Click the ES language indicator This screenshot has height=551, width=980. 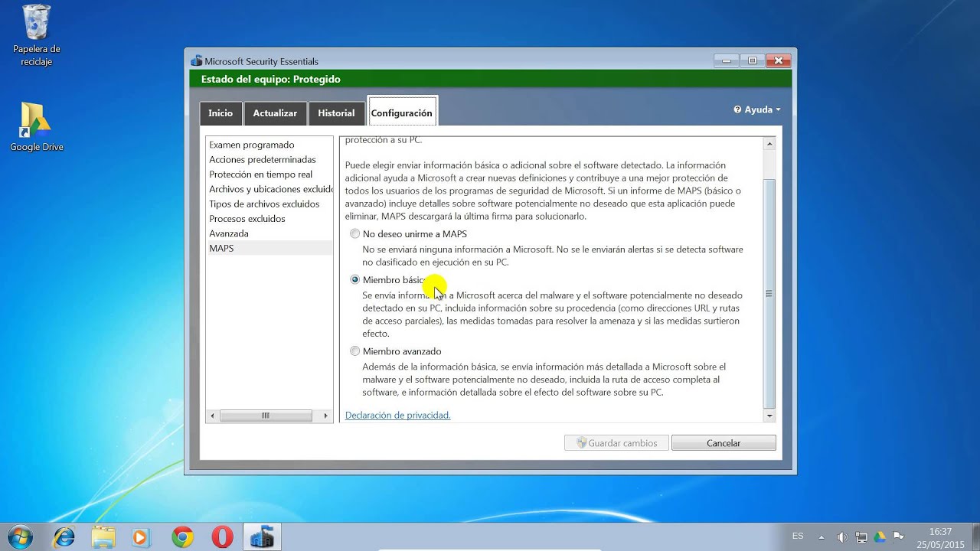(x=798, y=536)
